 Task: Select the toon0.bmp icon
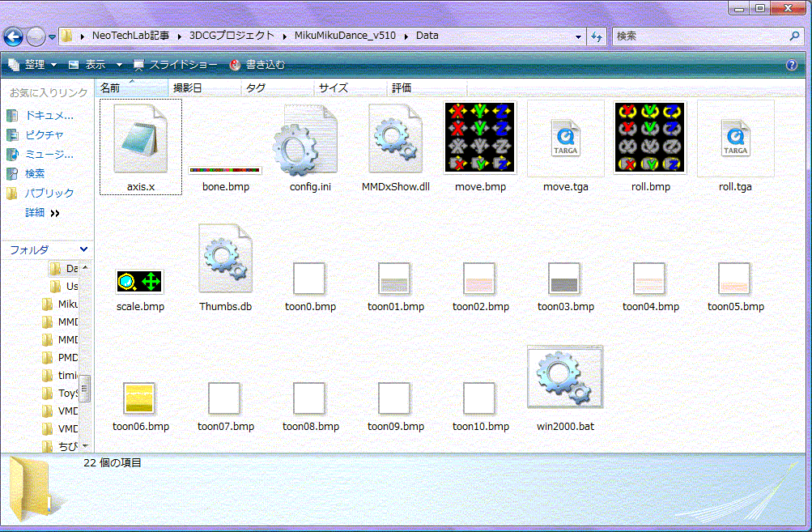309,279
